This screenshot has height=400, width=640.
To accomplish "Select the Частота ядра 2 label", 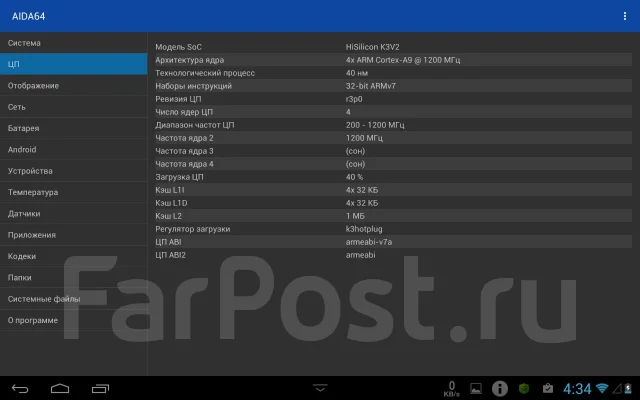I will point(184,138).
